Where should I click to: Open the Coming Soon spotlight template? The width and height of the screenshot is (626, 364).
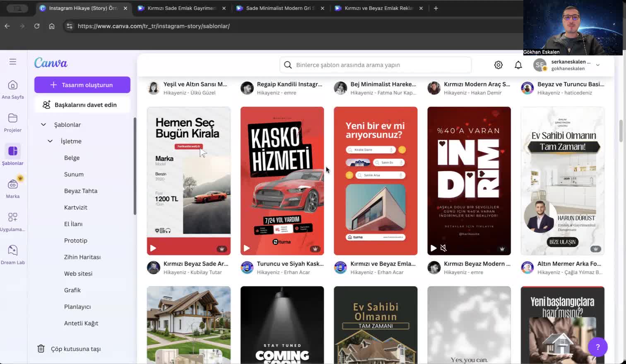coord(282,325)
